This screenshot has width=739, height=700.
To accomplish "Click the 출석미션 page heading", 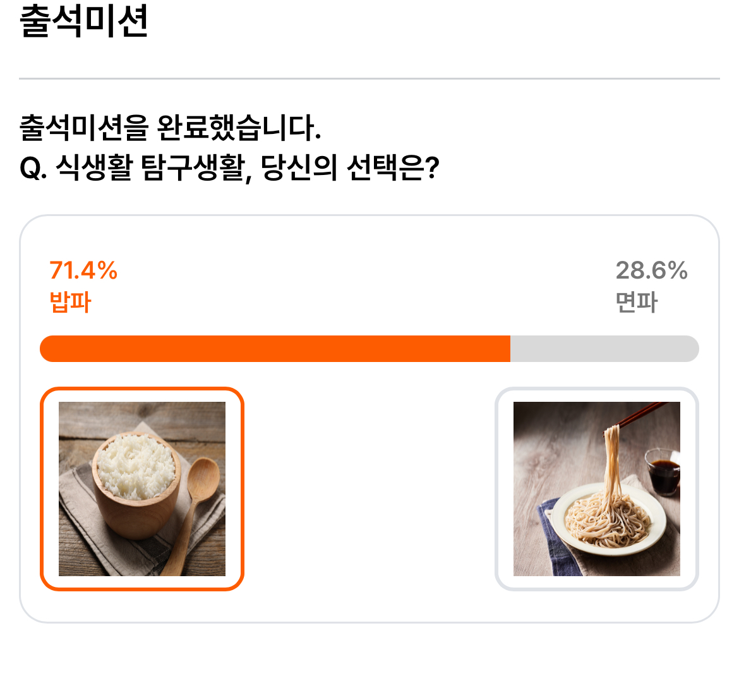I will tap(84, 20).
